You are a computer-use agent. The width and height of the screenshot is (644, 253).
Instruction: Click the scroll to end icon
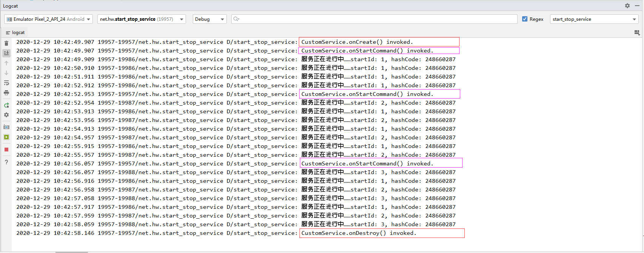(6, 53)
